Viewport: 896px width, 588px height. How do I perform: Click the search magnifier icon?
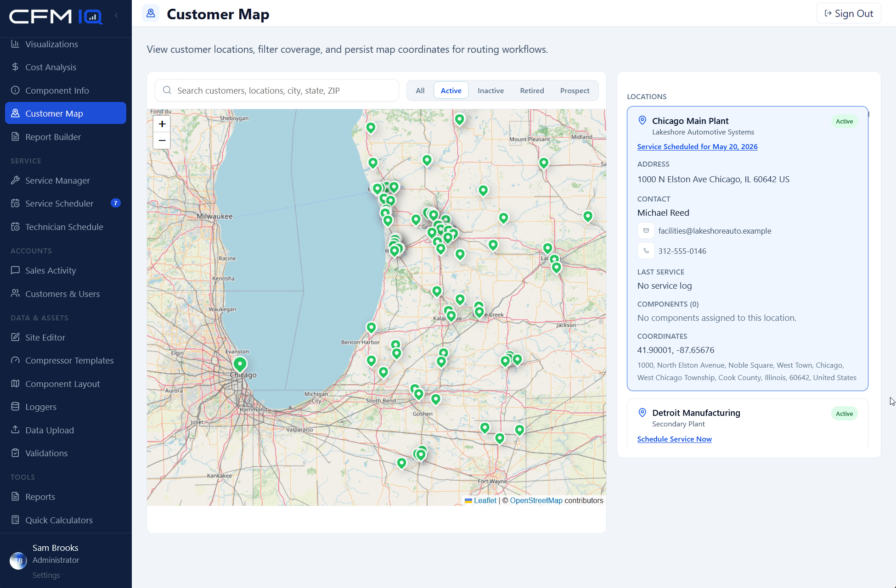coord(167,90)
